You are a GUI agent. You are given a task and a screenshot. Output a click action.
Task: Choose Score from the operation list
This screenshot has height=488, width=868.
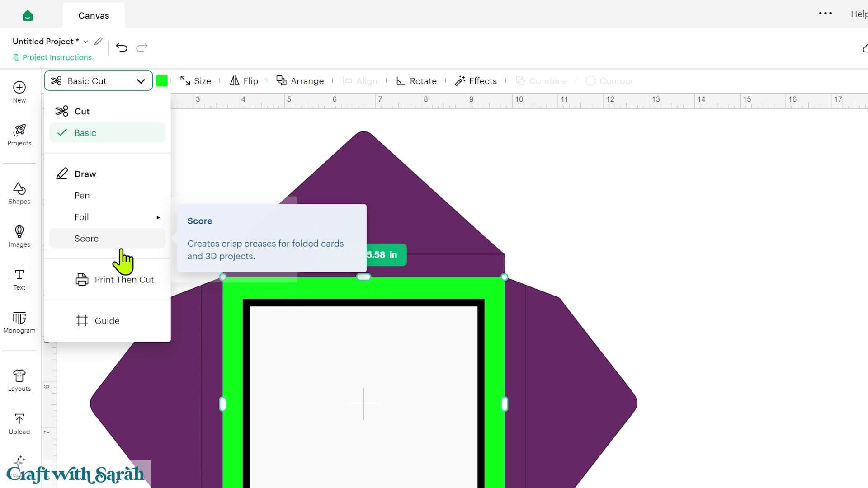pos(107,239)
